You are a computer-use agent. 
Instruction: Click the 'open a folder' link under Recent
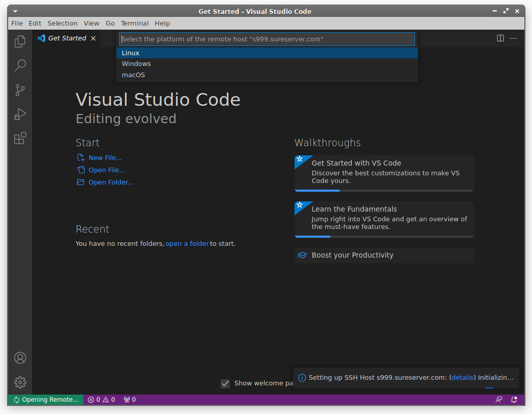click(x=187, y=244)
